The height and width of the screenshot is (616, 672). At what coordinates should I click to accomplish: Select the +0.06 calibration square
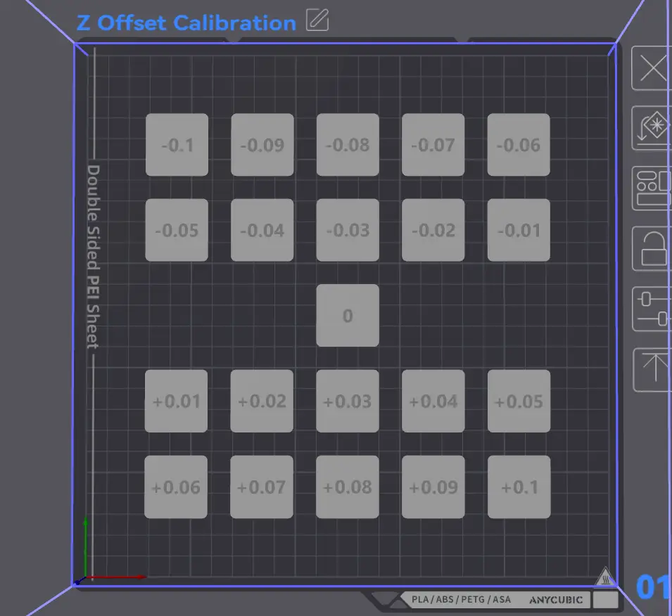(x=176, y=487)
